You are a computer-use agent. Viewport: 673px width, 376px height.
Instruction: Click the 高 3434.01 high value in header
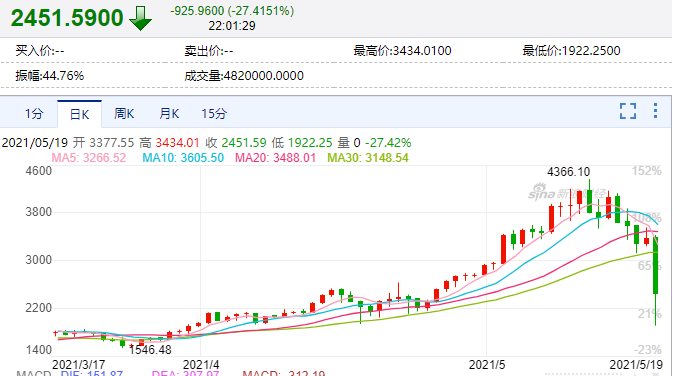(170, 143)
